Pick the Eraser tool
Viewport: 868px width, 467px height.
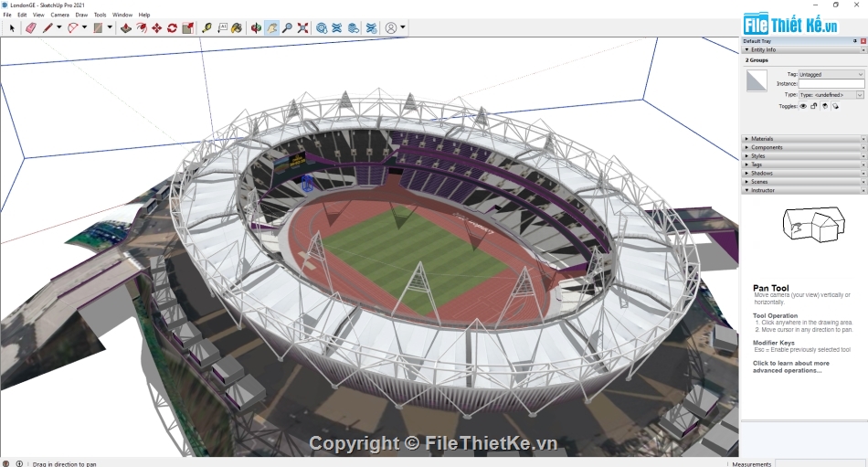31,27
